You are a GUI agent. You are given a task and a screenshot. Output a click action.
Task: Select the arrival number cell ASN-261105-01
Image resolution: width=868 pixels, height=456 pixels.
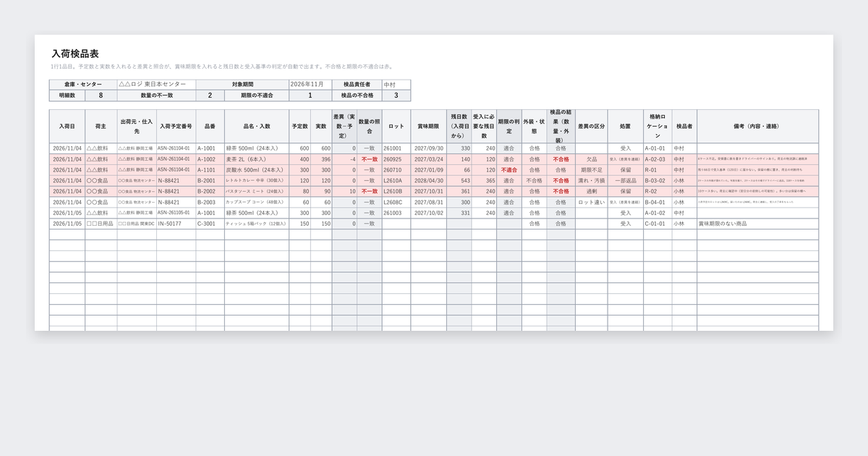tap(176, 214)
